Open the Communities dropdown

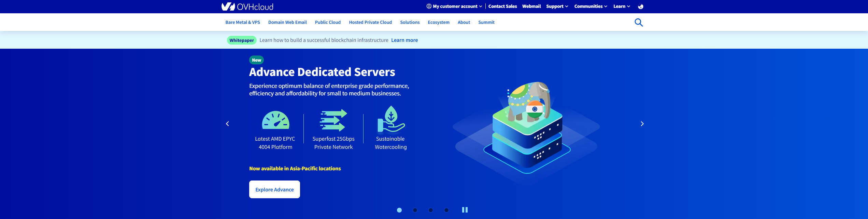(591, 6)
